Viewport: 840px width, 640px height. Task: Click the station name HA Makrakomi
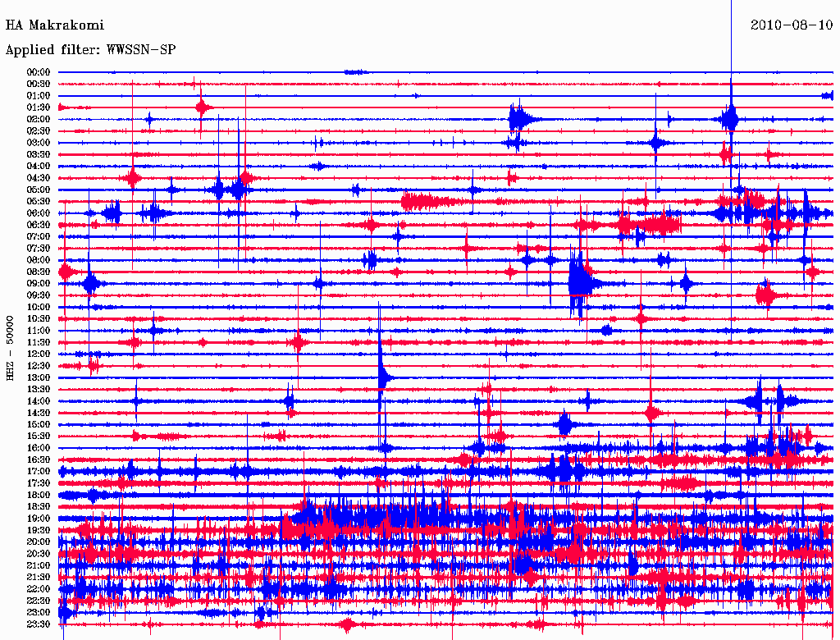point(55,25)
